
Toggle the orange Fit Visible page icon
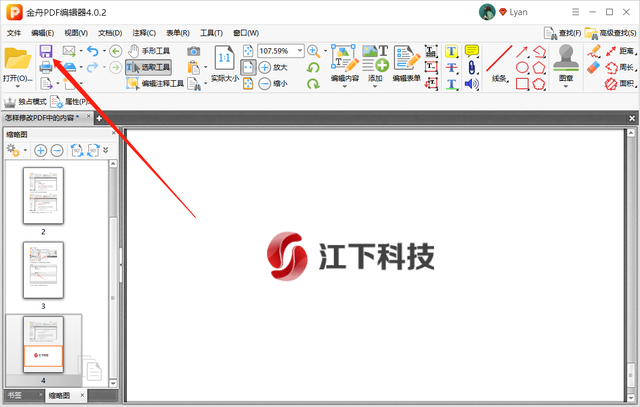(x=248, y=84)
